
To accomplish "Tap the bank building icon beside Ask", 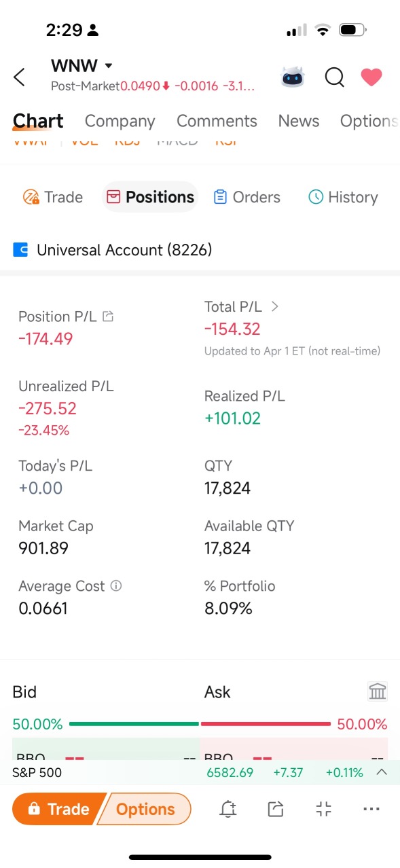I will [x=378, y=692].
